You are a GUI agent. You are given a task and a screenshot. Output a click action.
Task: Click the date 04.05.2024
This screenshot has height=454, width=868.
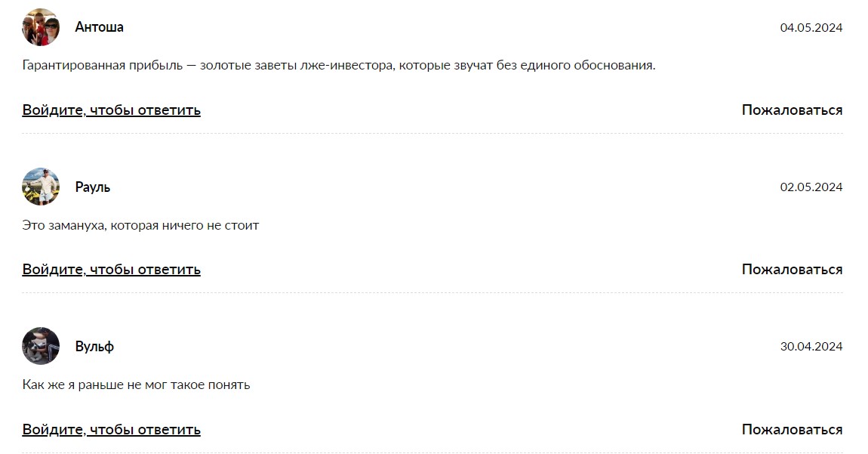(811, 28)
